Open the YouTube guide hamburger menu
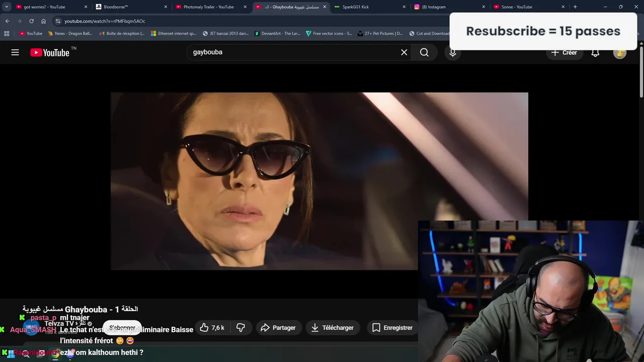 coord(15,52)
